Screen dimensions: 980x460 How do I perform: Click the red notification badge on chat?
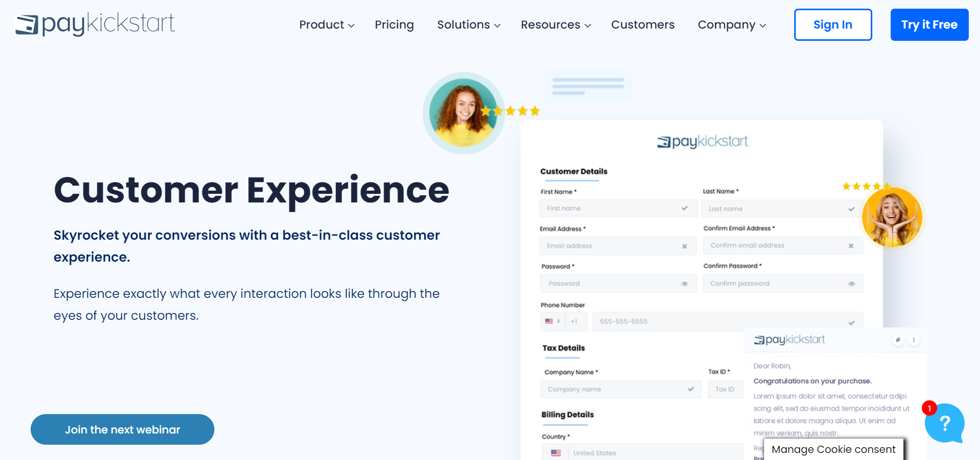pyautogui.click(x=929, y=408)
